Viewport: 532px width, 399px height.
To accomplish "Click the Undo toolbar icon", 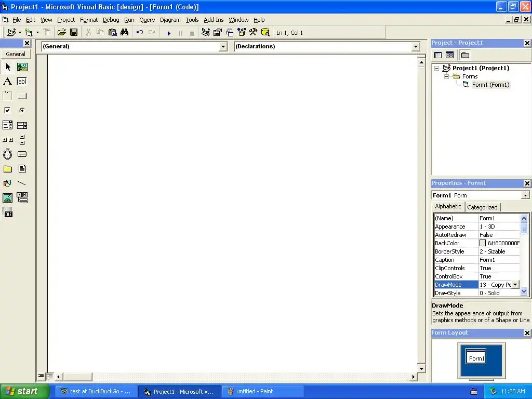I will (x=139, y=33).
